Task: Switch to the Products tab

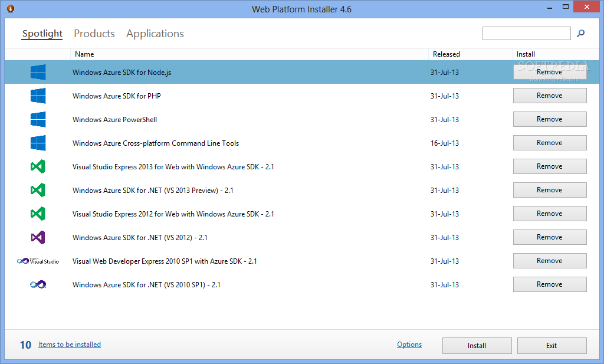Action: pos(94,34)
